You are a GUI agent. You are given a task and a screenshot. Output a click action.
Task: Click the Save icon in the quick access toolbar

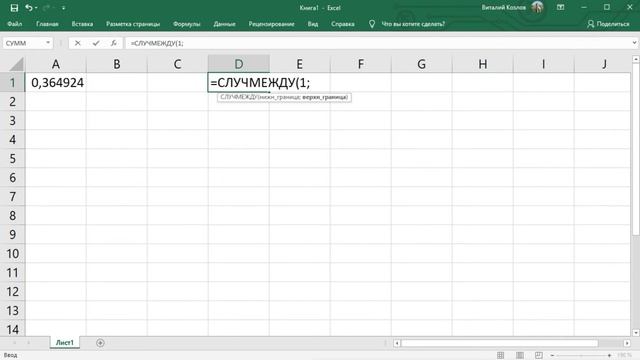pos(14,8)
